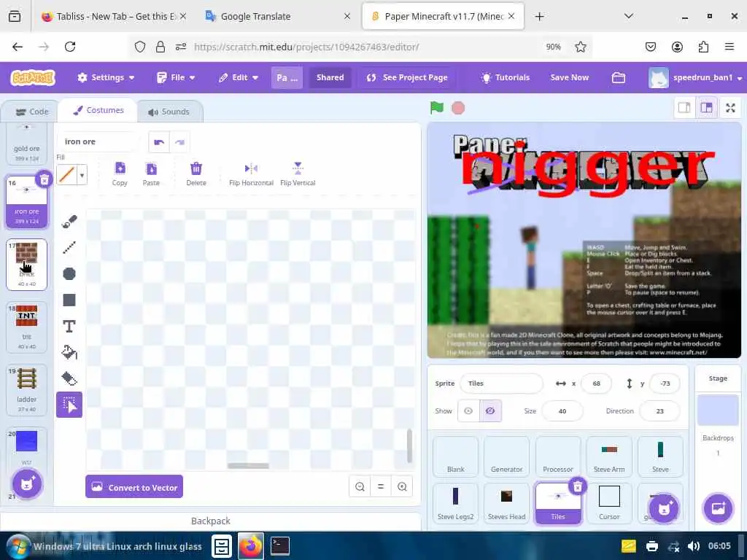
Task: Select the tnt costume thumbnail
Action: [27, 327]
